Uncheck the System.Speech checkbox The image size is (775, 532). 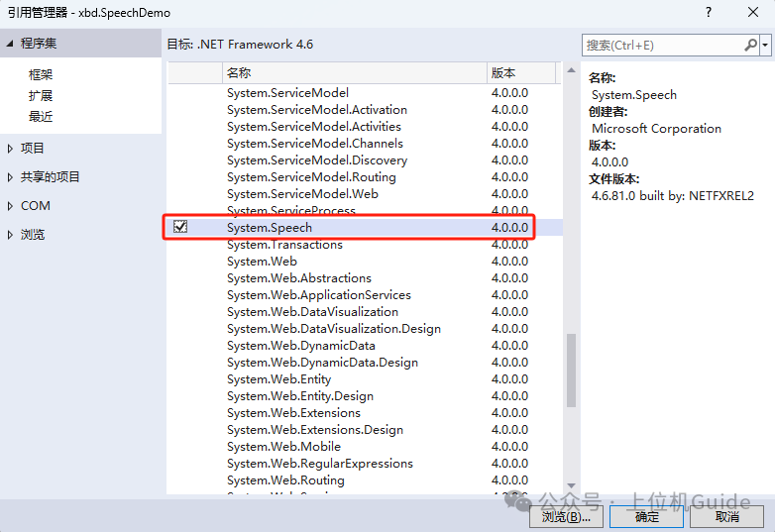pos(180,227)
